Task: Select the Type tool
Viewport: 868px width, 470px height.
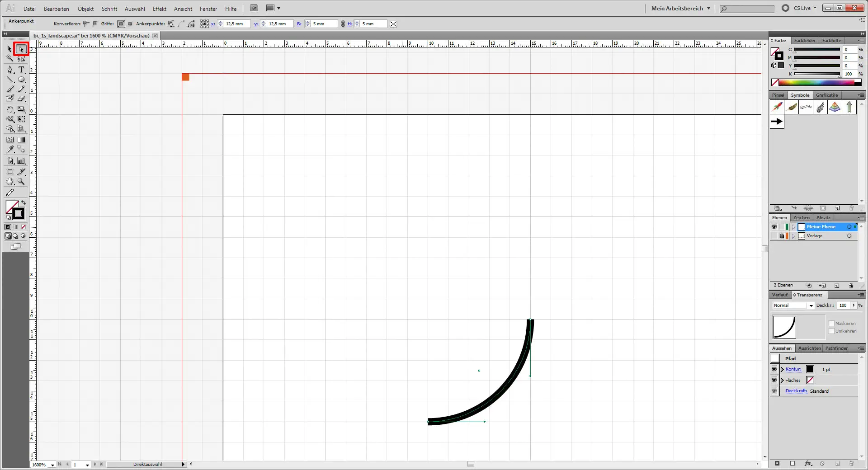Action: 21,69
